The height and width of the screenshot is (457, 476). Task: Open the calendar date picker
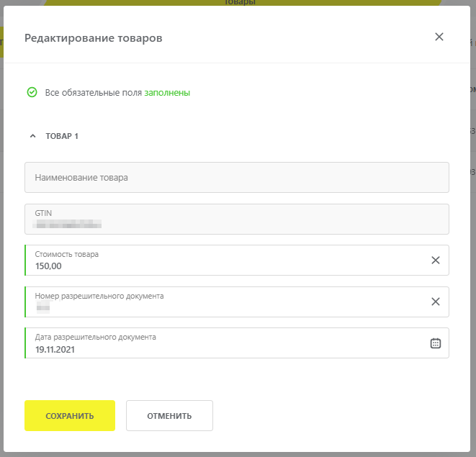(436, 343)
